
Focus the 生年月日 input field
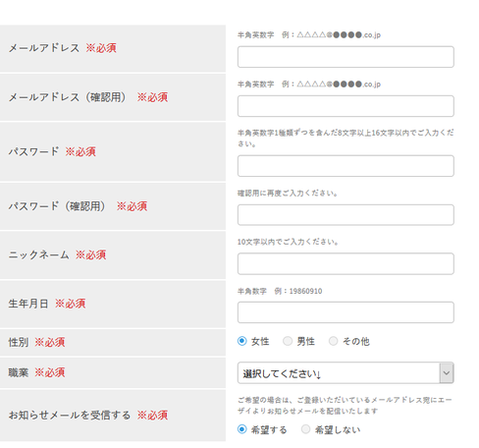(346, 312)
